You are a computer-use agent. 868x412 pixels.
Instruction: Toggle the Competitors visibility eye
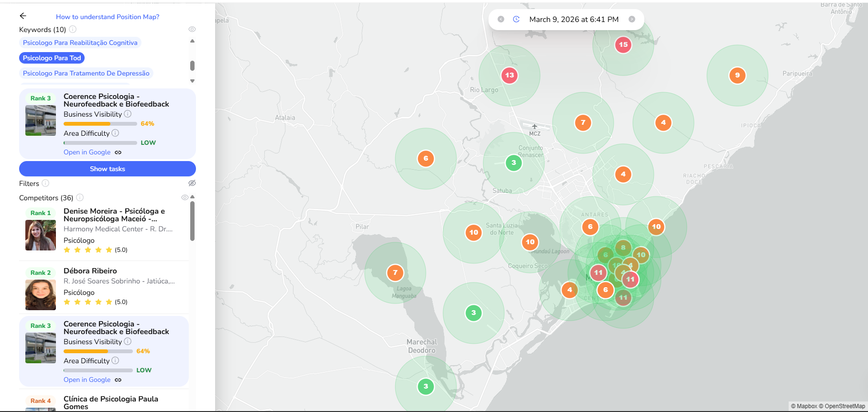(x=185, y=197)
